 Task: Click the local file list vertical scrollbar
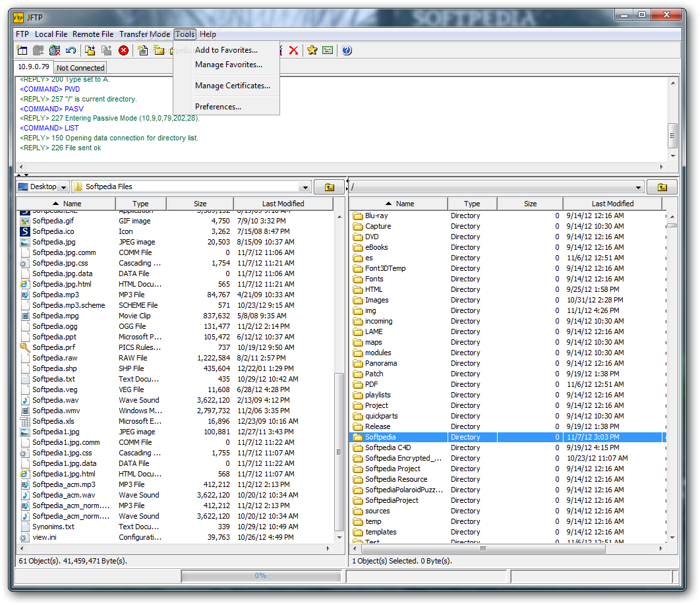(x=339, y=452)
